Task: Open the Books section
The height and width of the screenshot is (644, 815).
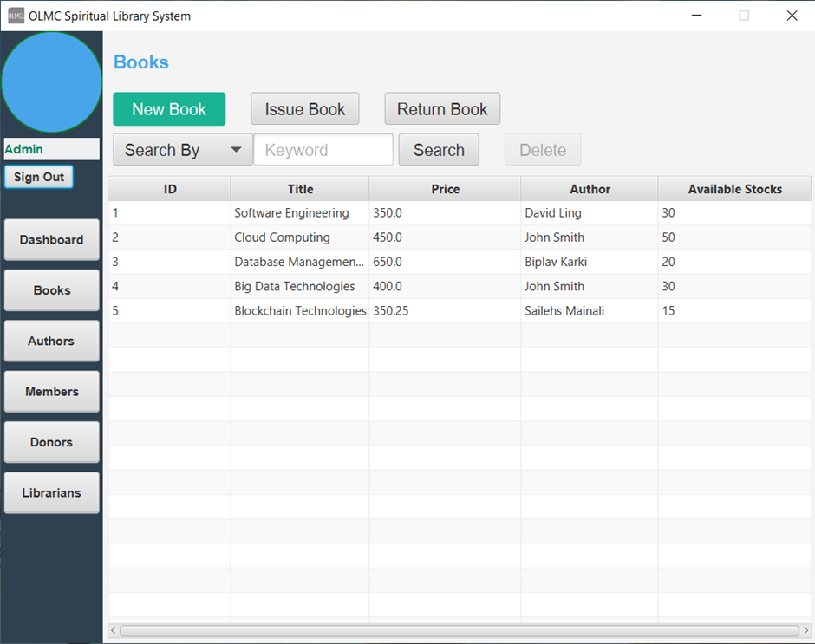Action: 51,290
